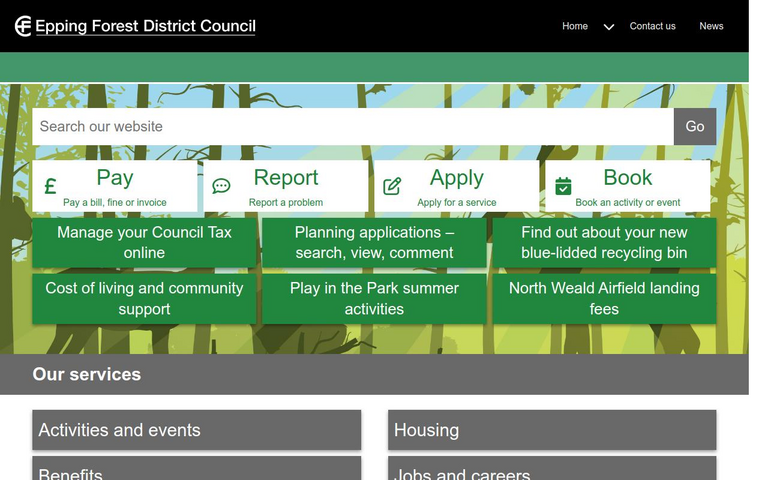
Task: Click the speech bubble Report icon
Action: (221, 187)
